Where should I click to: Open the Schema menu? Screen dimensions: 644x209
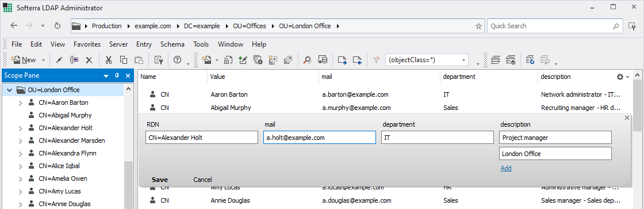pos(172,44)
